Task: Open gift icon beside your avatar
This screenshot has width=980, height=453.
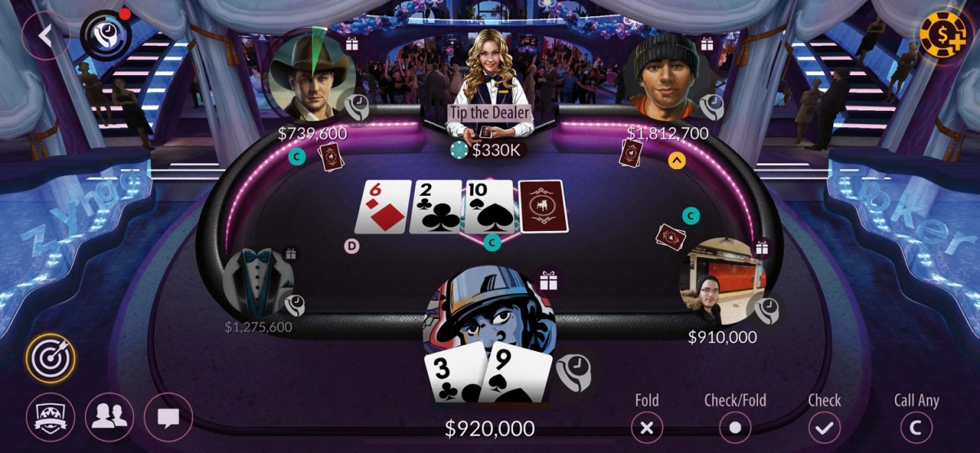Action: [548, 282]
